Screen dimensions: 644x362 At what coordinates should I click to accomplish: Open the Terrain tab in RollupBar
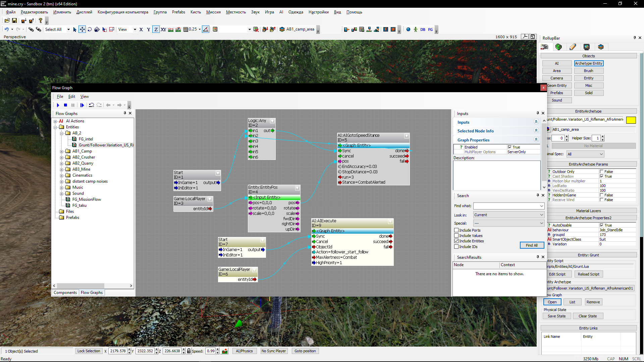558,47
